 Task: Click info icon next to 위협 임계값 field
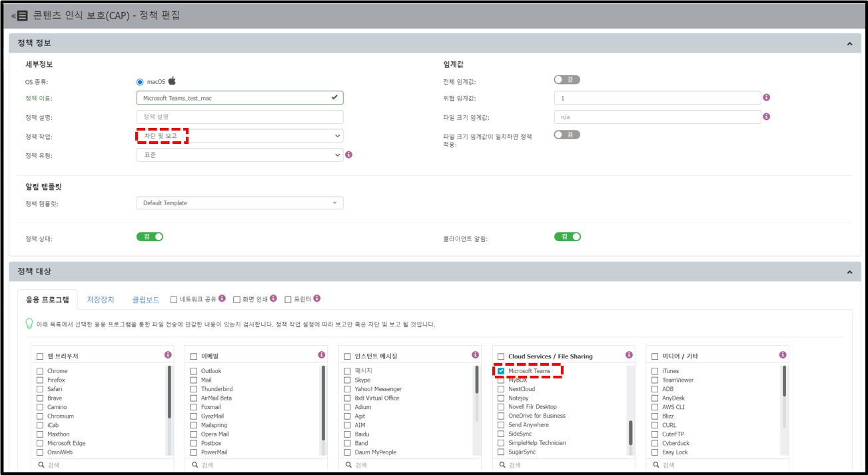pos(766,97)
